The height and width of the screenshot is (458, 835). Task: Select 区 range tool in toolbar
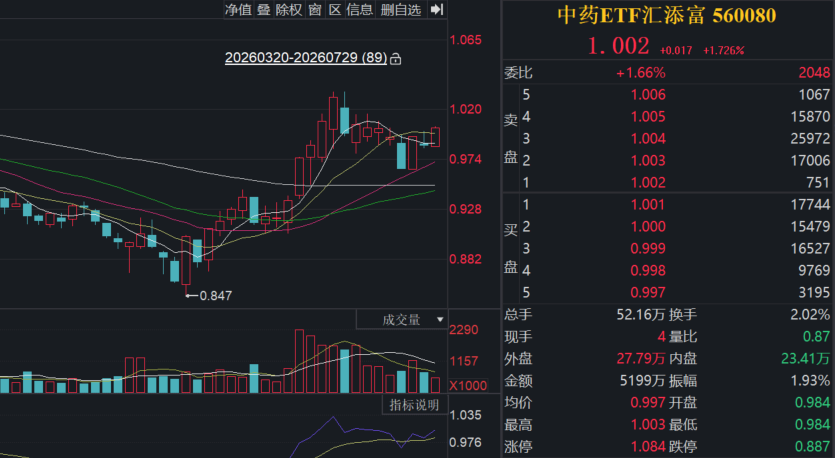335,10
